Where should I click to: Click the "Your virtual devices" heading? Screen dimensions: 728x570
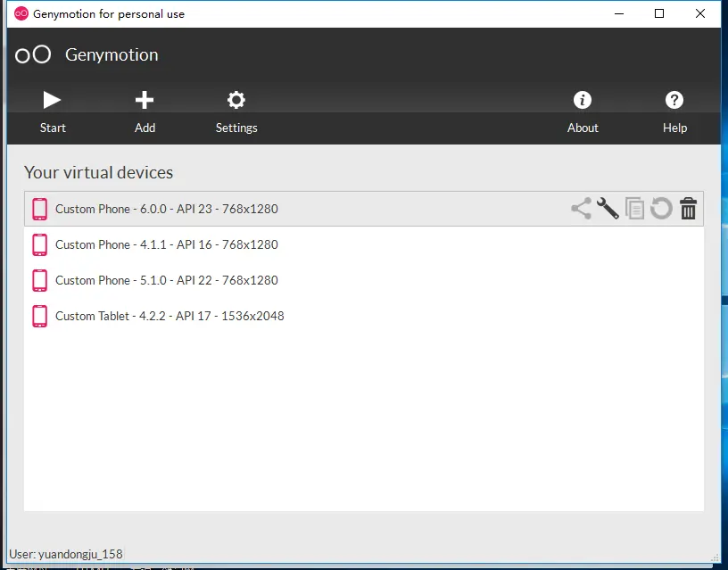pos(98,172)
